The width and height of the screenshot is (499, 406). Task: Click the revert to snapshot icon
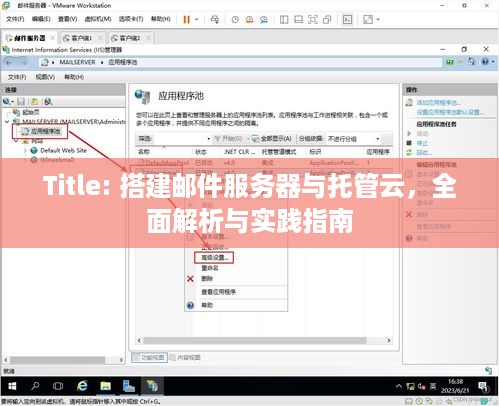[249, 20]
